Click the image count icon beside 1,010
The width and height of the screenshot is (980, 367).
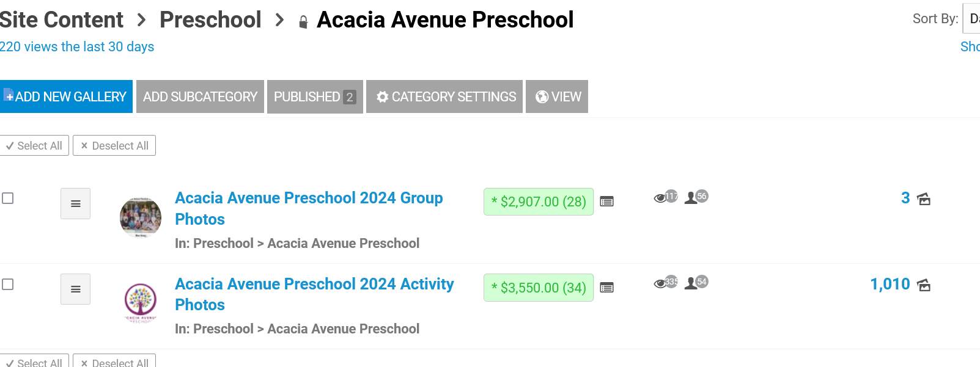(x=924, y=285)
